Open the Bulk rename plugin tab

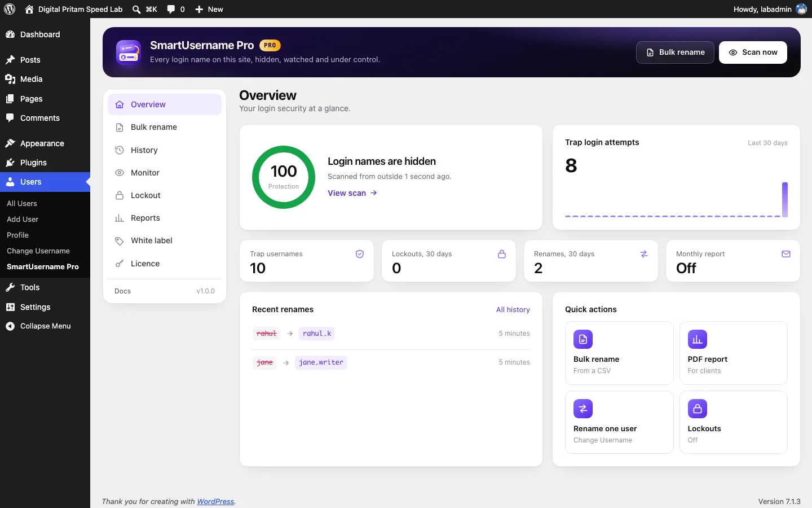(x=165, y=128)
